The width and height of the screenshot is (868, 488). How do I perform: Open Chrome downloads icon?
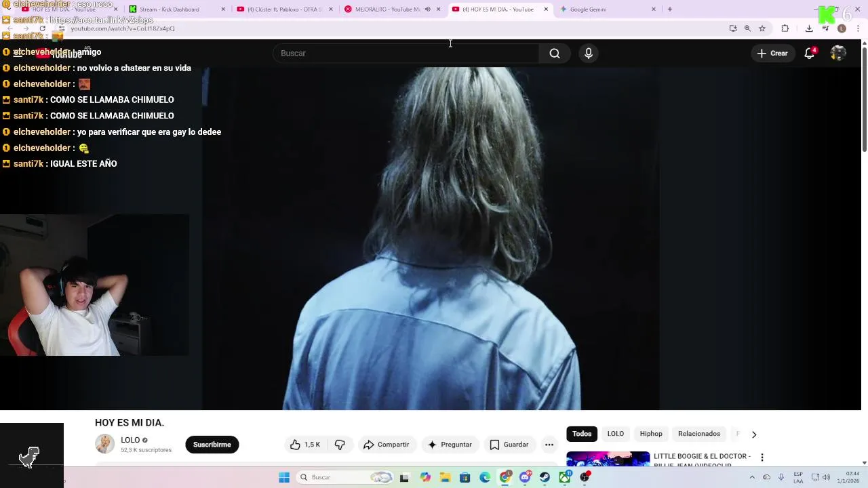coord(809,28)
